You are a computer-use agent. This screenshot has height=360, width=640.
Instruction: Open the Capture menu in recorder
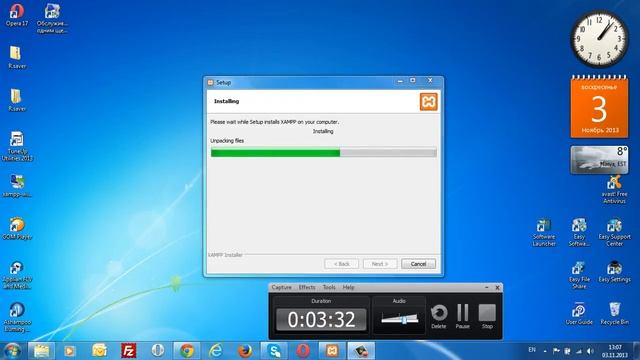(282, 287)
